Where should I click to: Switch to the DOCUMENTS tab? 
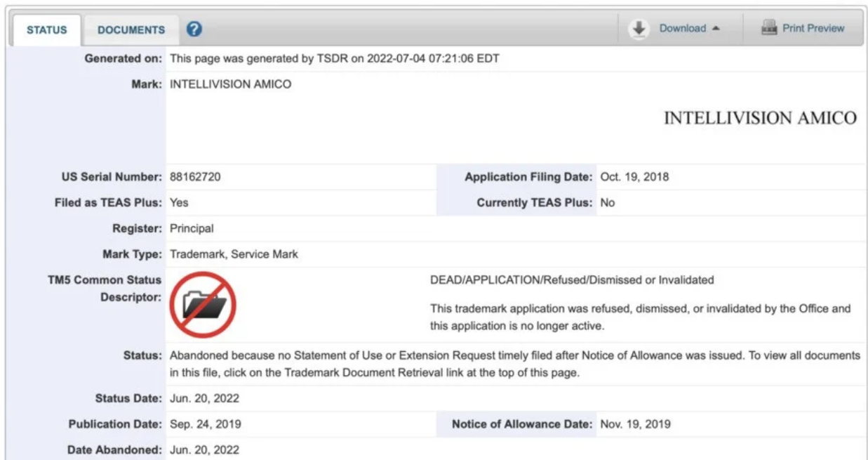[x=131, y=30]
